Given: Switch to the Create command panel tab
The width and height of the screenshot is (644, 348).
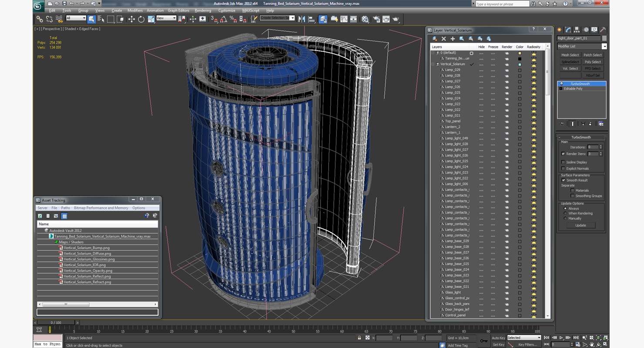Looking at the screenshot, I should pyautogui.click(x=560, y=30).
